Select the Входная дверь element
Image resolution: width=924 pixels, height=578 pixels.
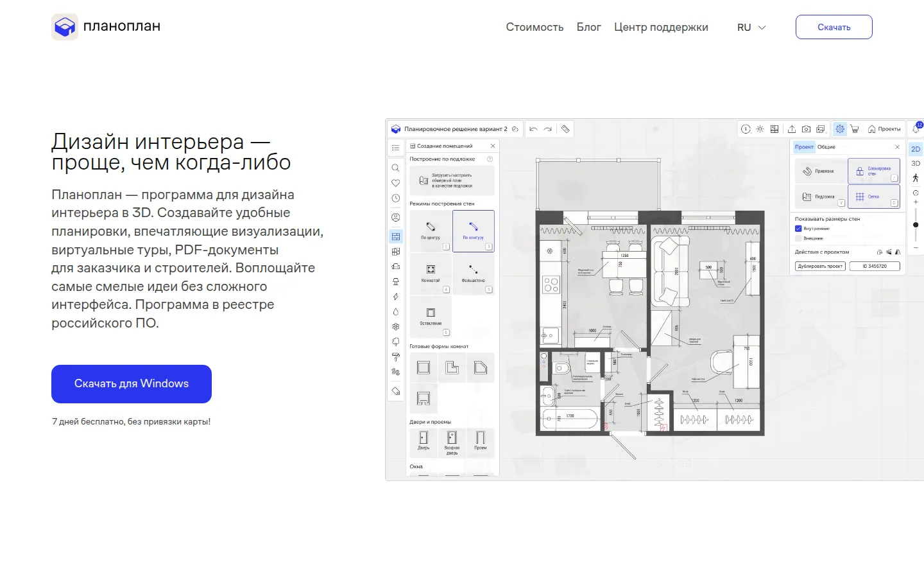(x=452, y=442)
